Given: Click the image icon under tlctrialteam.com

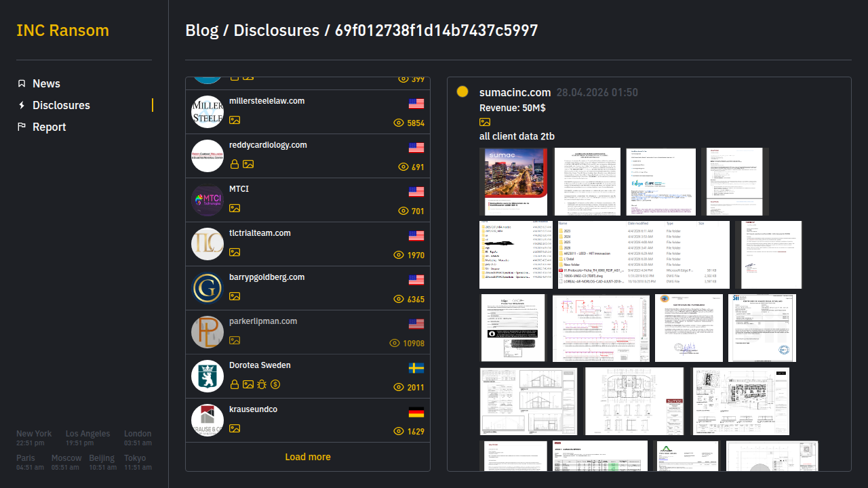Looking at the screenshot, I should 235,252.
